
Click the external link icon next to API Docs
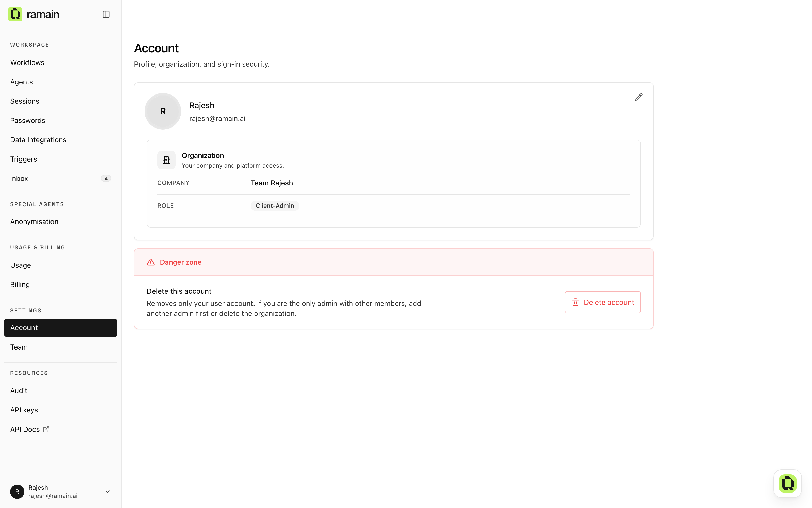[x=46, y=429]
